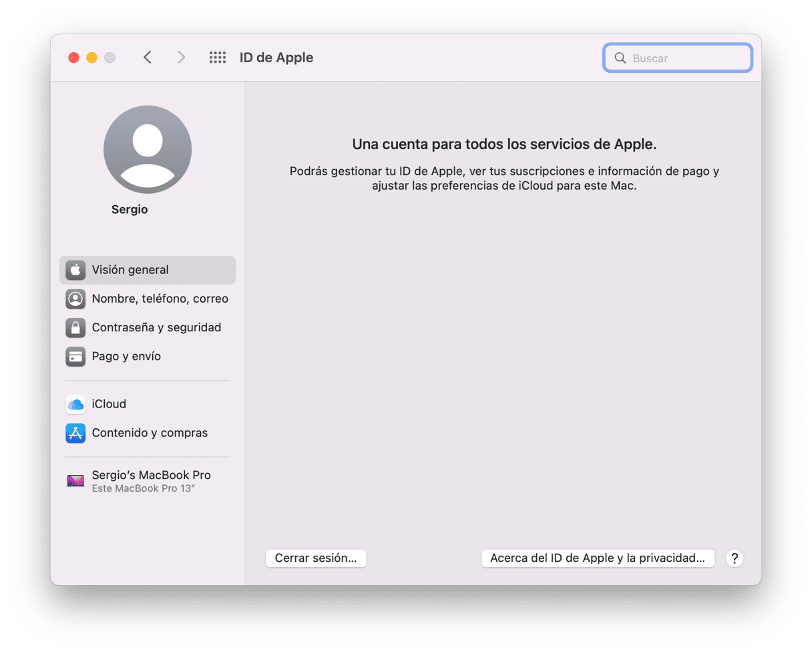Click the MacBook Pro device icon

click(x=75, y=480)
